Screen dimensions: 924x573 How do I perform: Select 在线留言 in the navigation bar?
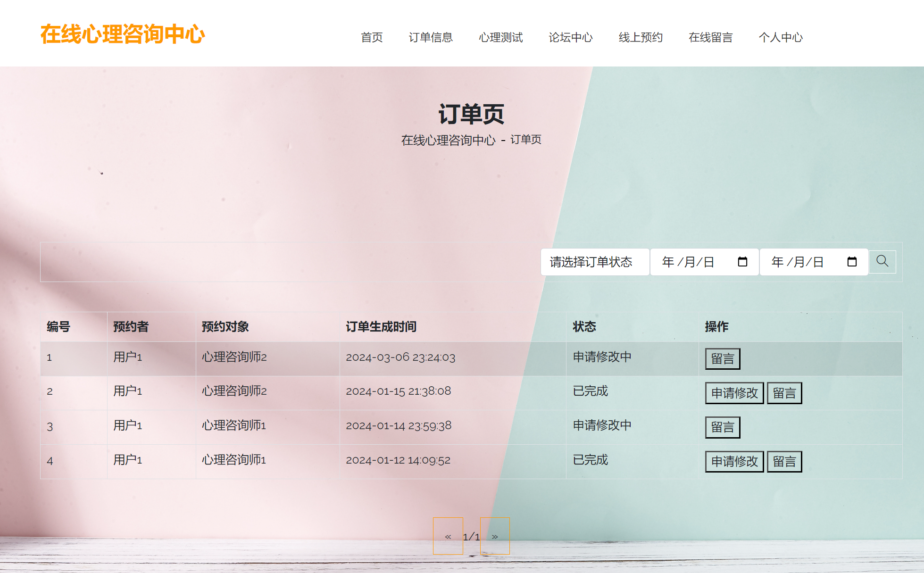710,37
